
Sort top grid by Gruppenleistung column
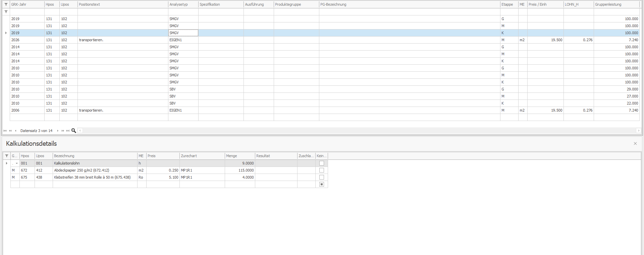616,4
